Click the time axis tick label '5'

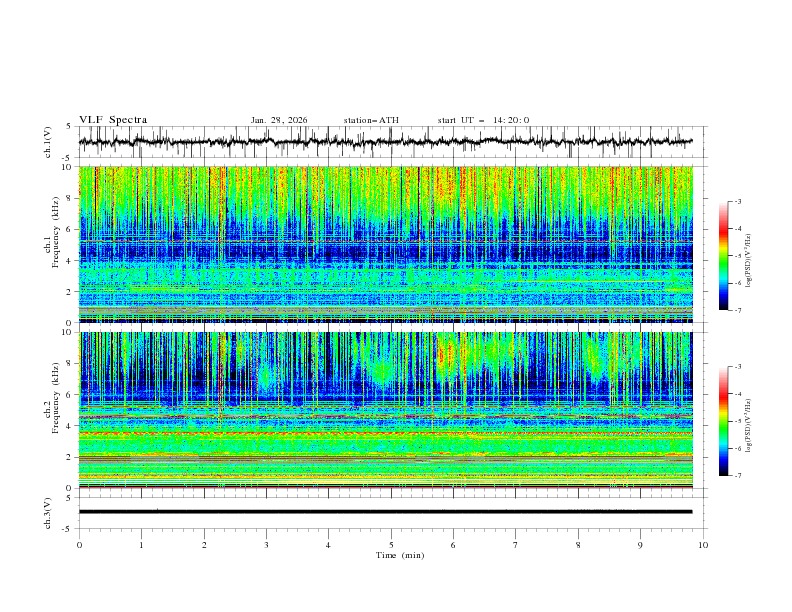pos(391,545)
